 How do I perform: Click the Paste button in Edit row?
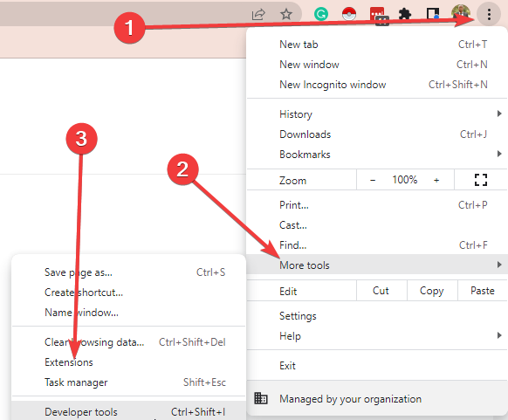tap(483, 291)
